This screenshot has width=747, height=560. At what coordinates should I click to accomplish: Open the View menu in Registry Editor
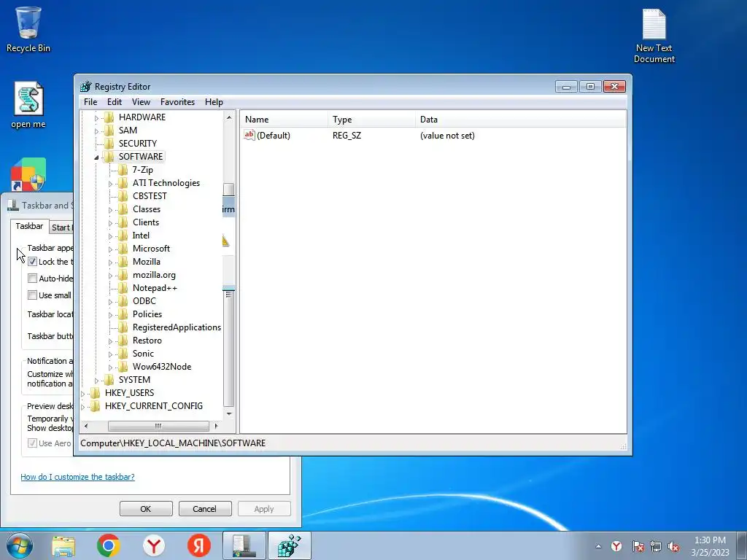pyautogui.click(x=141, y=102)
